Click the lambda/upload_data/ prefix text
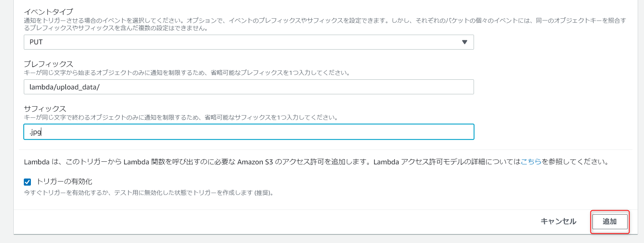644x243 pixels. point(64,87)
